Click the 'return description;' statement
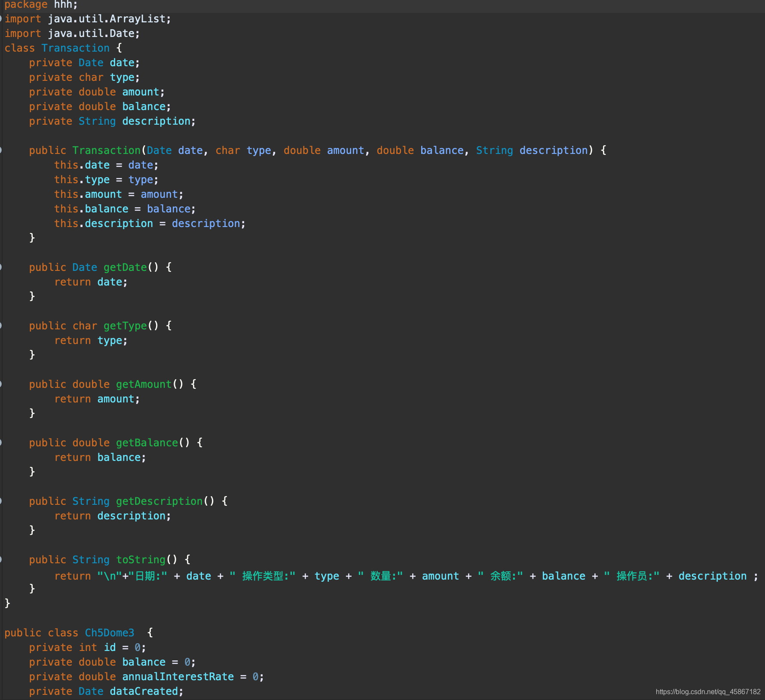The height and width of the screenshot is (700, 765). [113, 516]
